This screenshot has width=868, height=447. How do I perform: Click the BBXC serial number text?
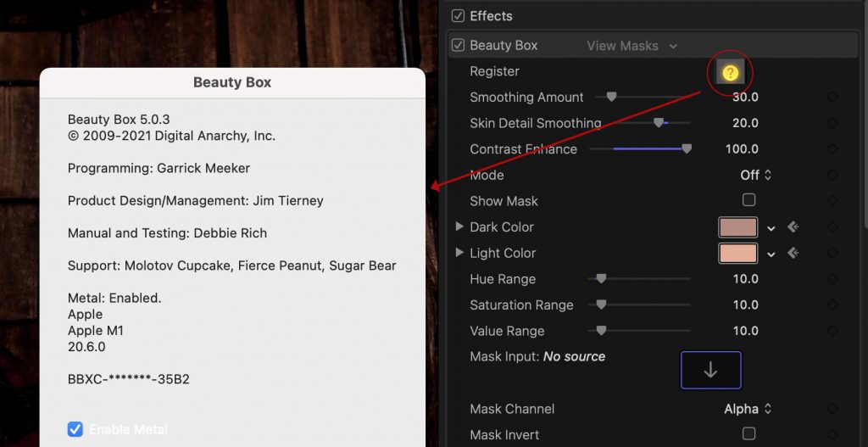click(x=129, y=379)
